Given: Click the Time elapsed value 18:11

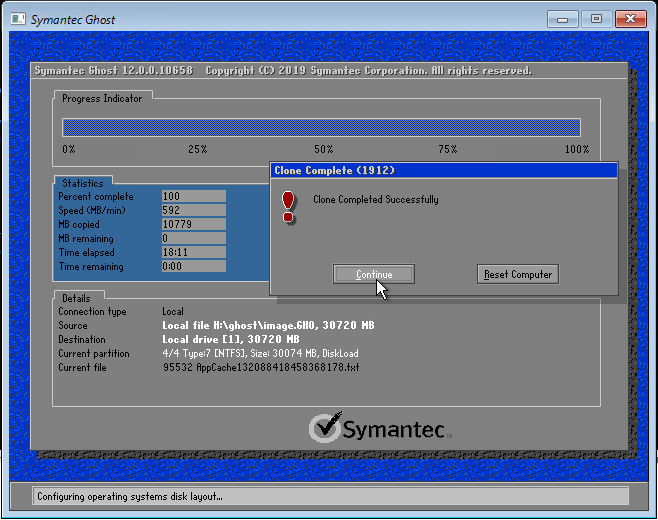Looking at the screenshot, I should point(193,252).
